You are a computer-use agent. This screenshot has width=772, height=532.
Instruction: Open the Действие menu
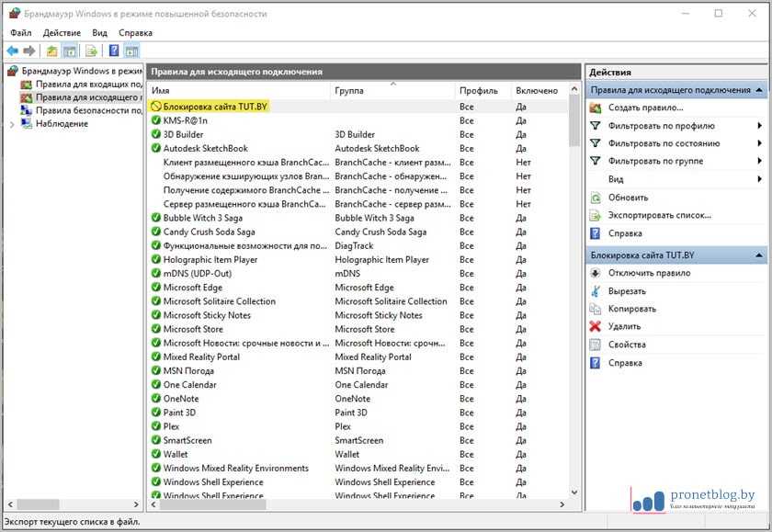click(x=62, y=32)
